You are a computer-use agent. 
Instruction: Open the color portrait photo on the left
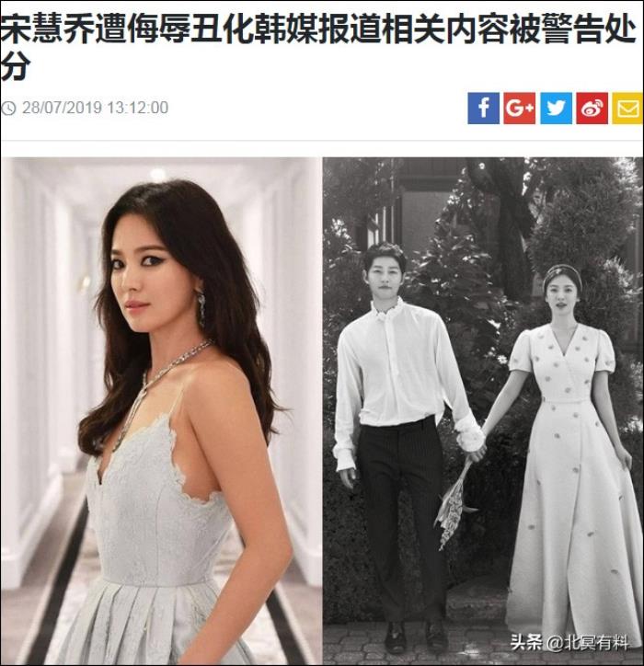pyautogui.click(x=161, y=410)
